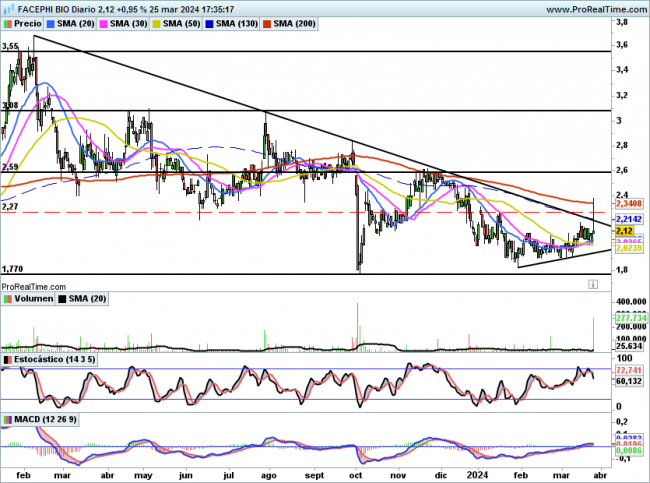The width and height of the screenshot is (650, 483).
Task: Open the www.ProRealTime.com link
Action: pos(586,8)
